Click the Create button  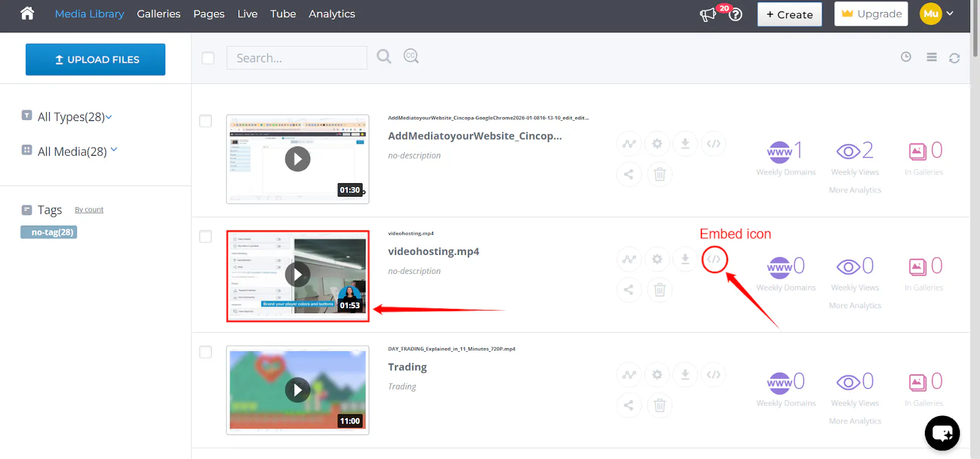(x=790, y=14)
